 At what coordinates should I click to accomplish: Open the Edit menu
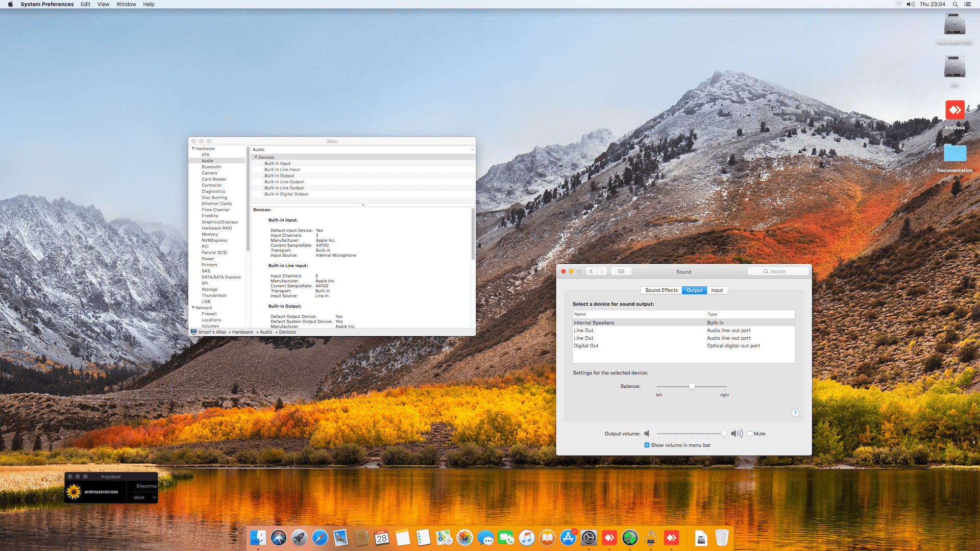tap(85, 4)
